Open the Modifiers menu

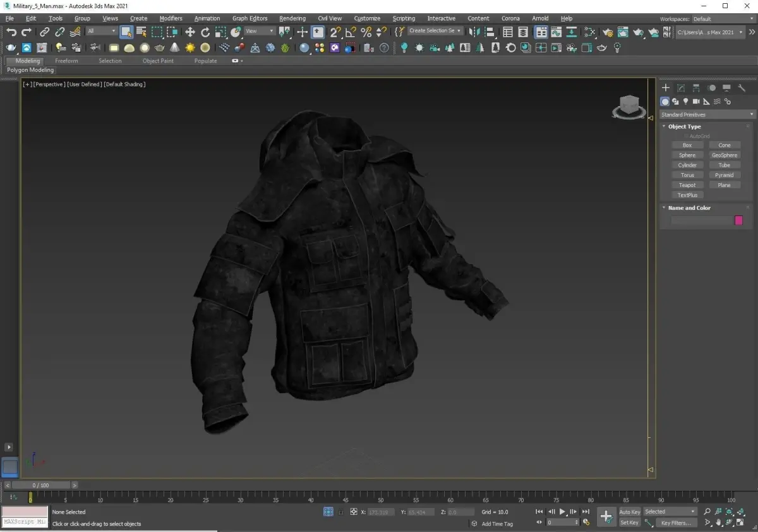[171, 18]
